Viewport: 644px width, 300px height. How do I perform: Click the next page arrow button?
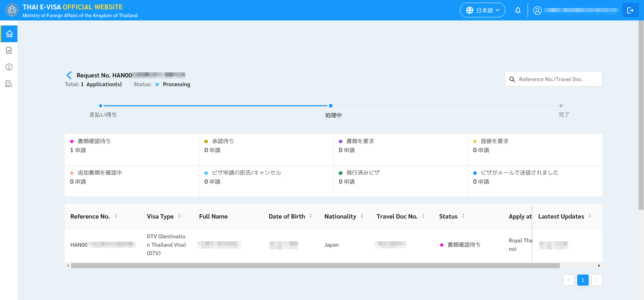pyautogui.click(x=597, y=280)
